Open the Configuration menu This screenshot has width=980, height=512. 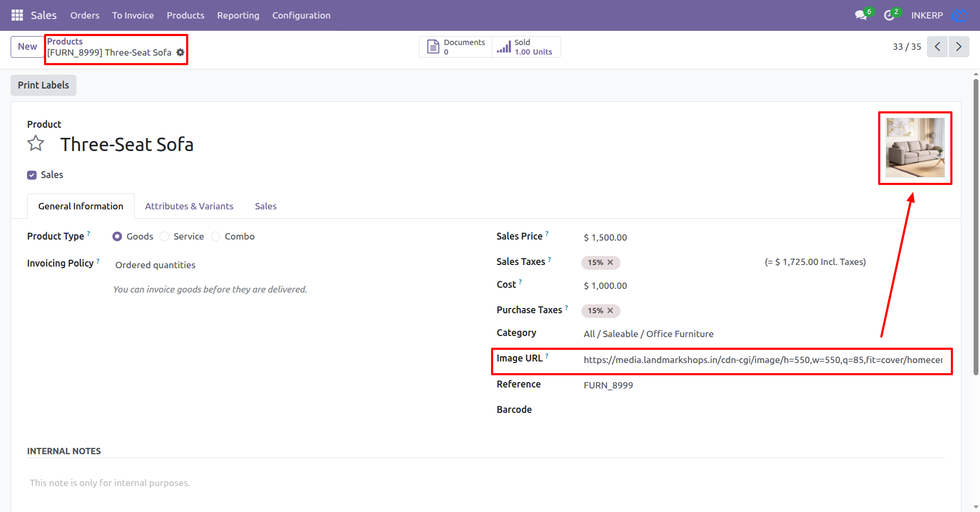[x=301, y=15]
